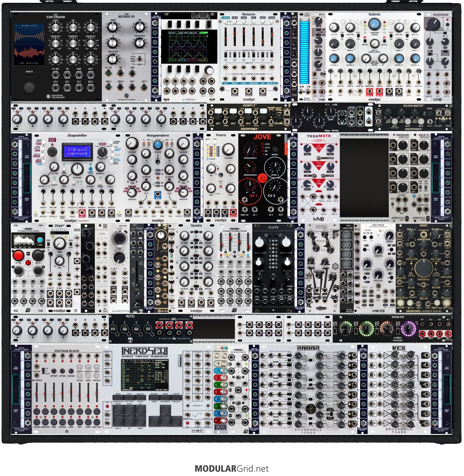
Task: Click the RADAR module title
Action: 308,348
